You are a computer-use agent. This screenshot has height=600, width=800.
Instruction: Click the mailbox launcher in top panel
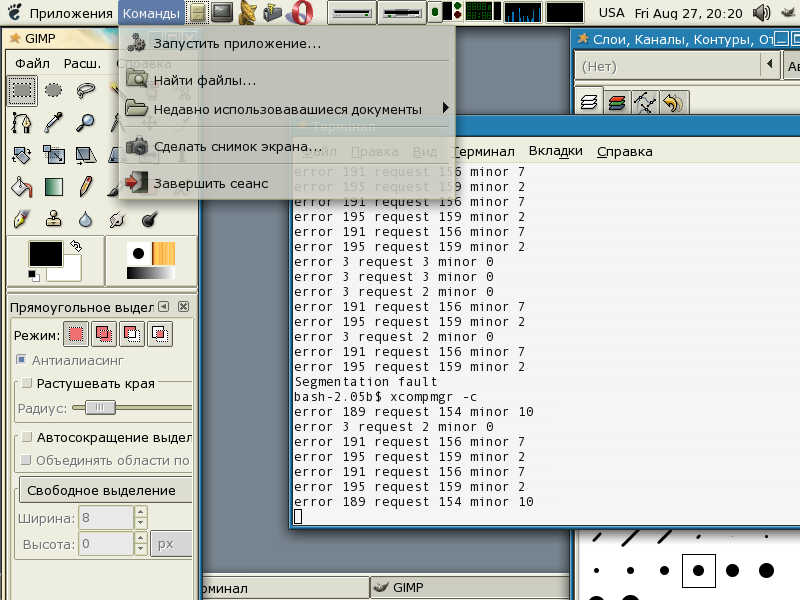[x=272, y=13]
